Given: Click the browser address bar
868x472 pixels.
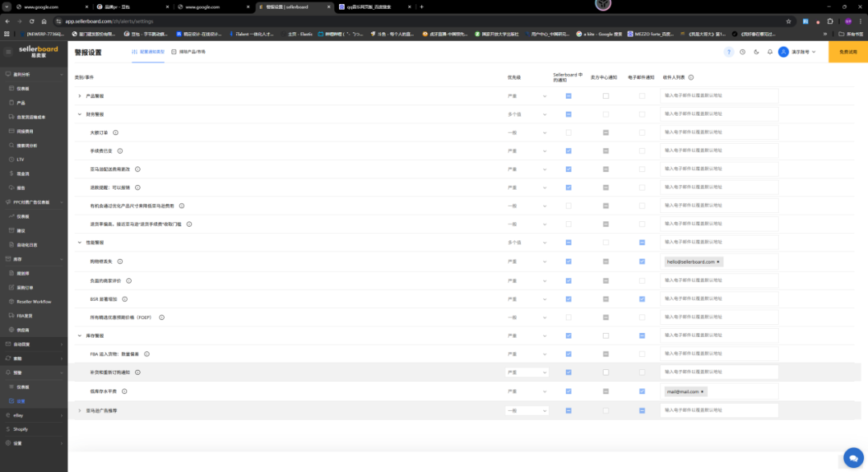Looking at the screenshot, I should (420, 22).
